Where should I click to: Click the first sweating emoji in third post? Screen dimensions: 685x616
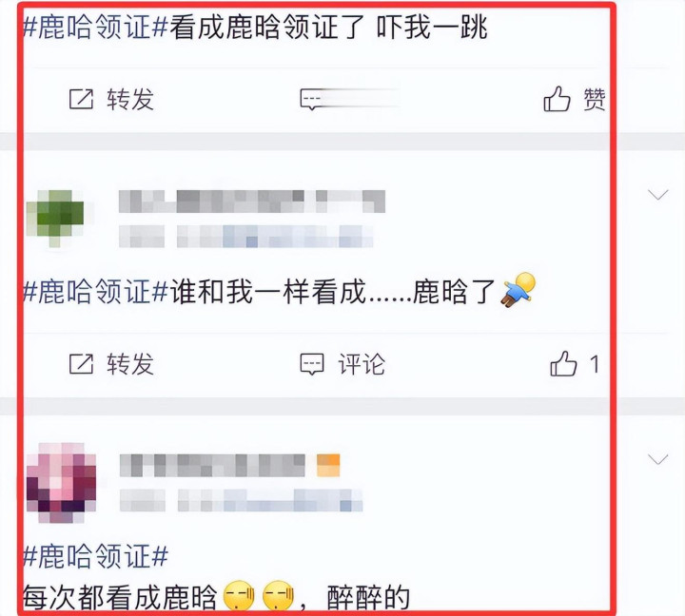tap(239, 596)
